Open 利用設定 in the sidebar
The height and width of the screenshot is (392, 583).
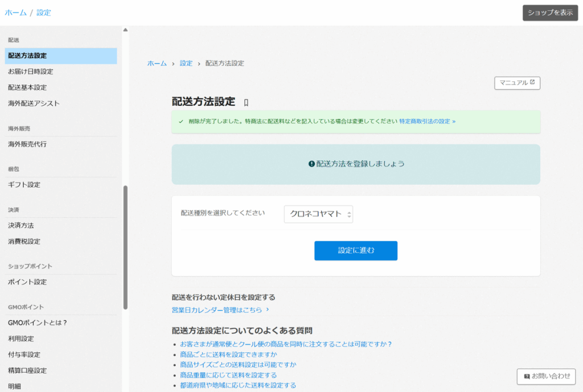21,339
